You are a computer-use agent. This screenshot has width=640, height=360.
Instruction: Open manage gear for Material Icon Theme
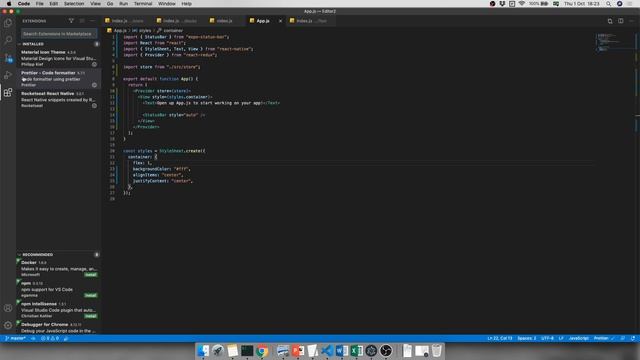94,64
